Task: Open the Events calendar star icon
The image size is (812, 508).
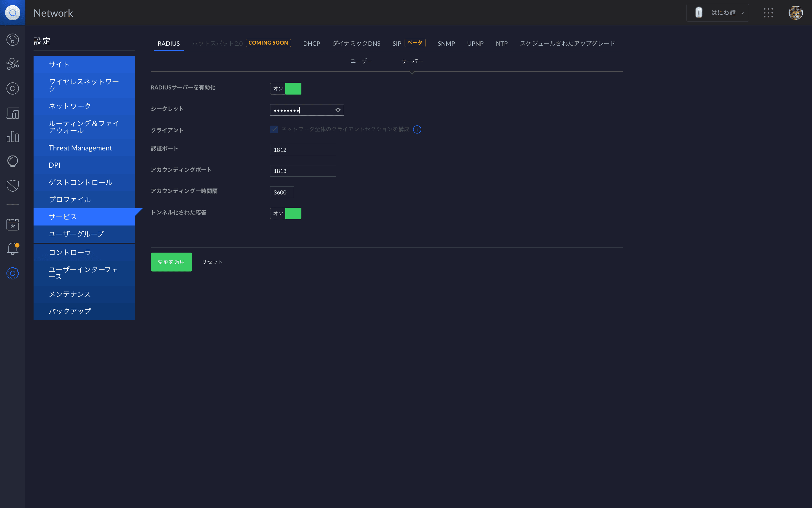Action: (x=12, y=224)
